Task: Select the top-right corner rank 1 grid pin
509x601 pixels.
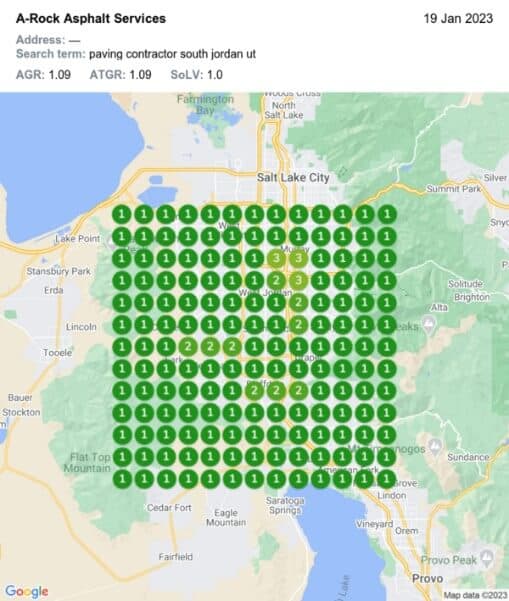Action: click(x=387, y=214)
